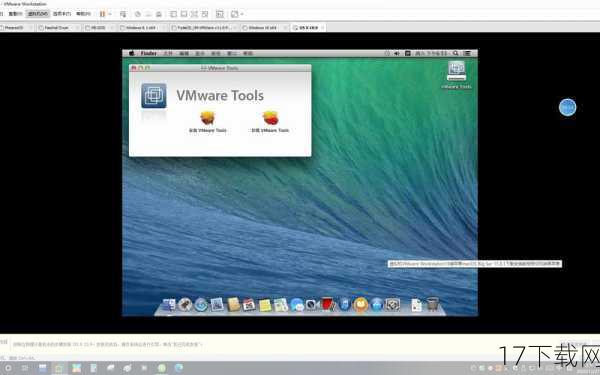The height and width of the screenshot is (375, 600).
Task: Click the take snapshot clock icon in the toolbar
Action: tap(138, 14)
